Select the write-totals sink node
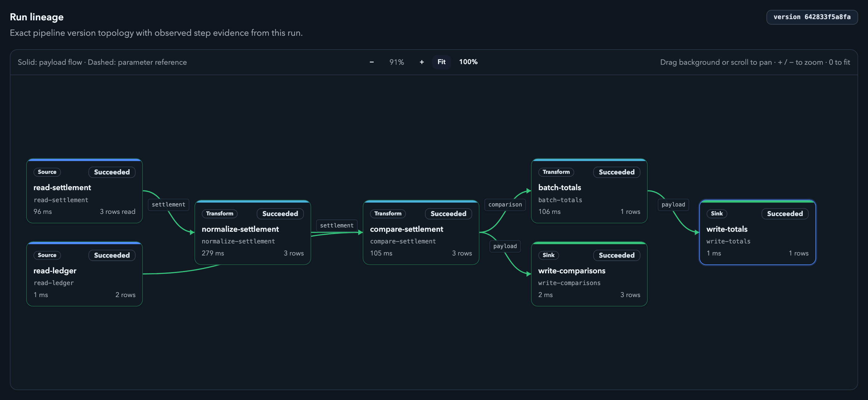This screenshot has height=400, width=868. click(757, 232)
